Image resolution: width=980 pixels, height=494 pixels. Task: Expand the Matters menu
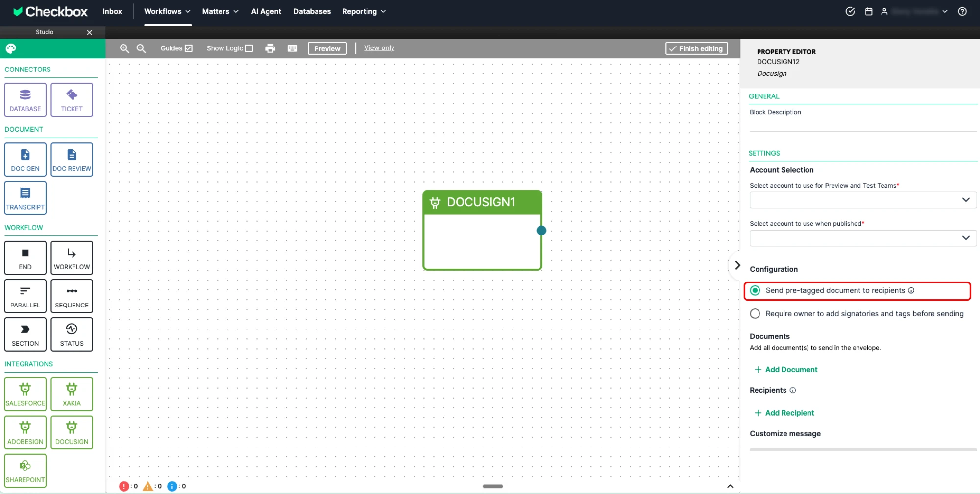[x=220, y=11]
